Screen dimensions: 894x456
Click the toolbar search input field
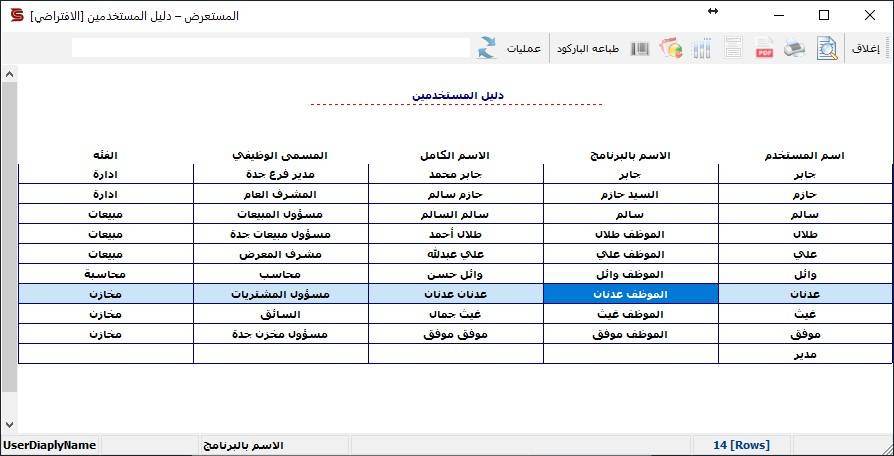[271, 48]
